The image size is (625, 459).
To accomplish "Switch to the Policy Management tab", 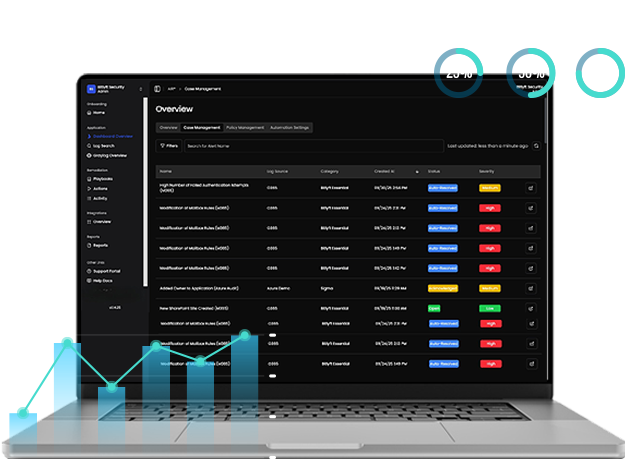I will tap(245, 128).
